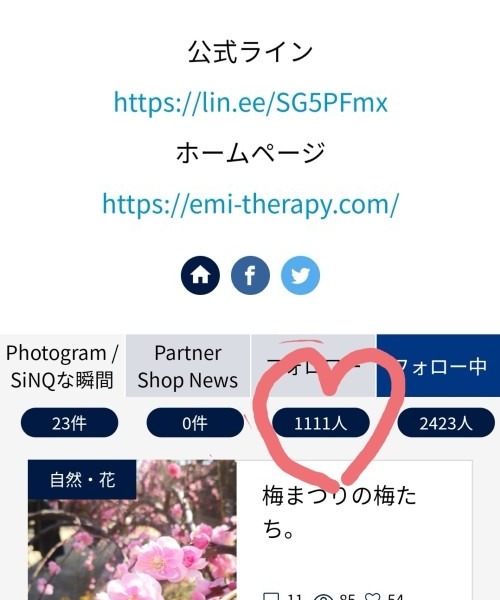The width and height of the screenshot is (500, 600).
Task: Select the 自然・花 category tag
Action: [x=82, y=479]
